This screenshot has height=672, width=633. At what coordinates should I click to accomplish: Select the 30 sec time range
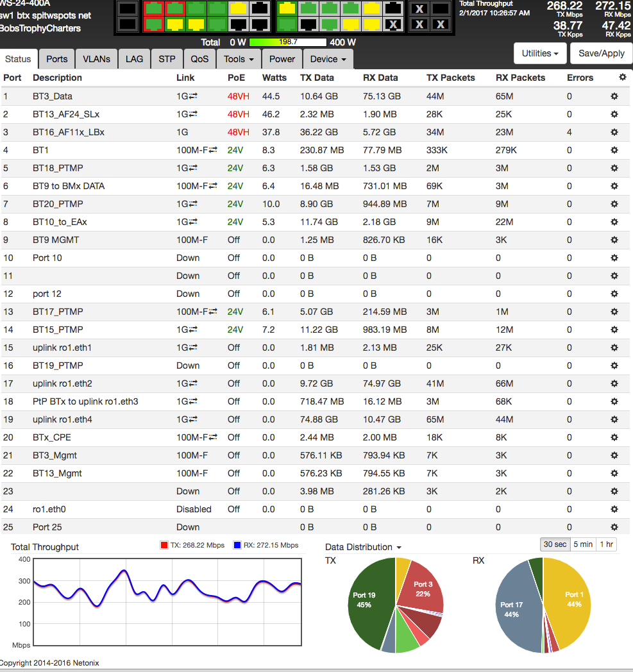coord(555,544)
